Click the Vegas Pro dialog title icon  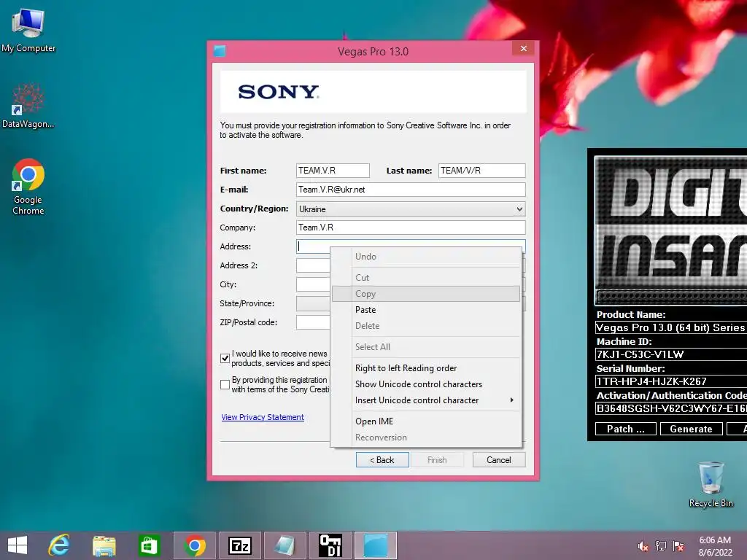220,51
